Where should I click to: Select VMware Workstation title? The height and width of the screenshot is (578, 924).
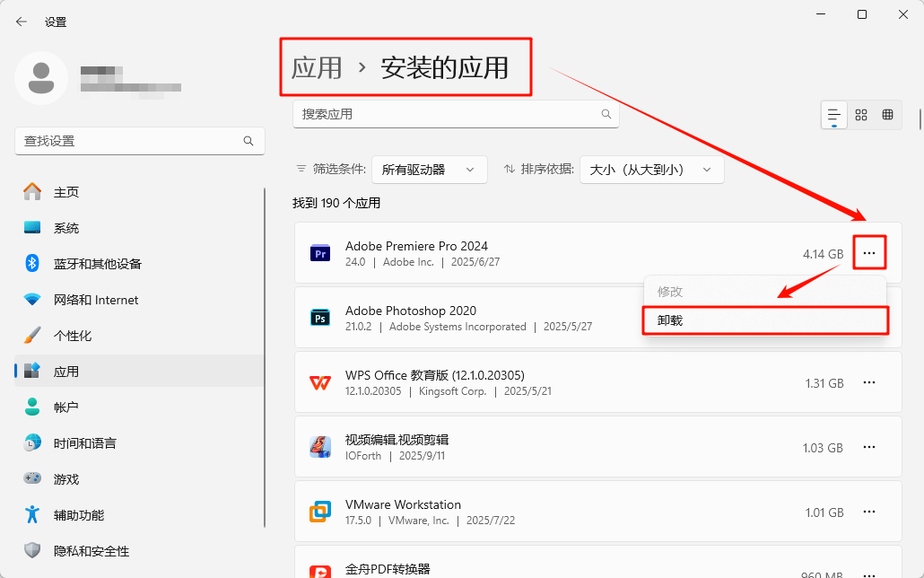pyautogui.click(x=403, y=504)
